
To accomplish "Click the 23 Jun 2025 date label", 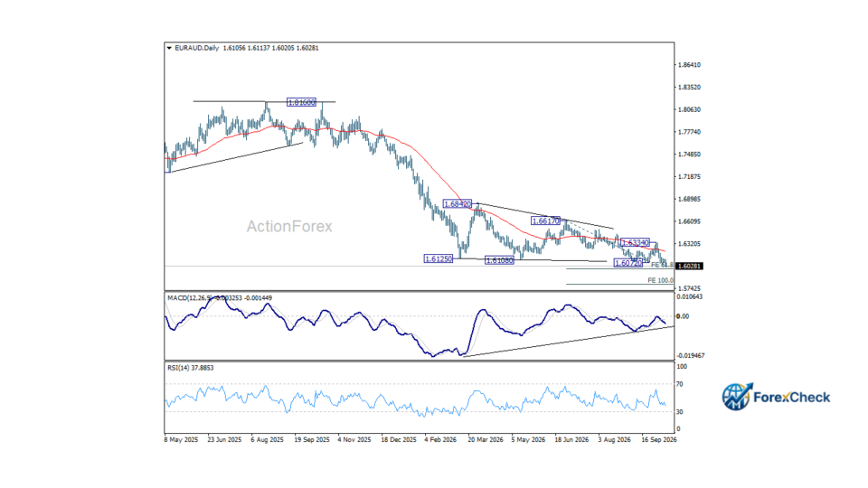I will [224, 440].
